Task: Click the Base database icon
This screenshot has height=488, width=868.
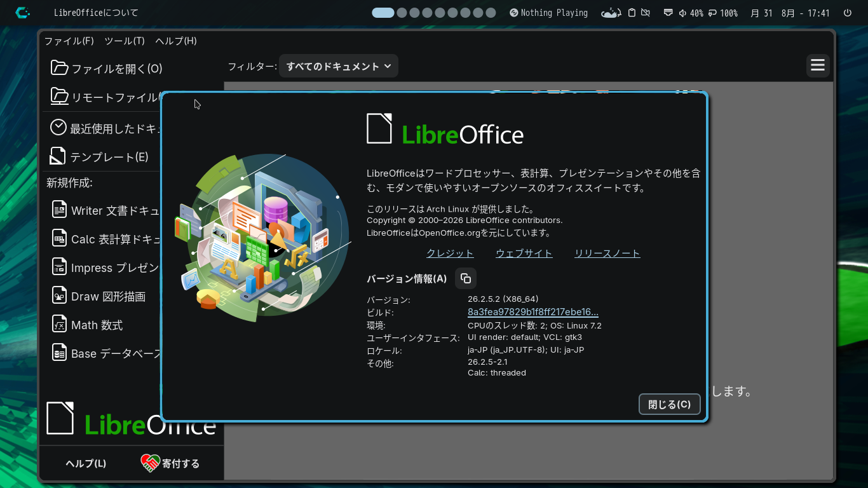Action: tap(59, 353)
